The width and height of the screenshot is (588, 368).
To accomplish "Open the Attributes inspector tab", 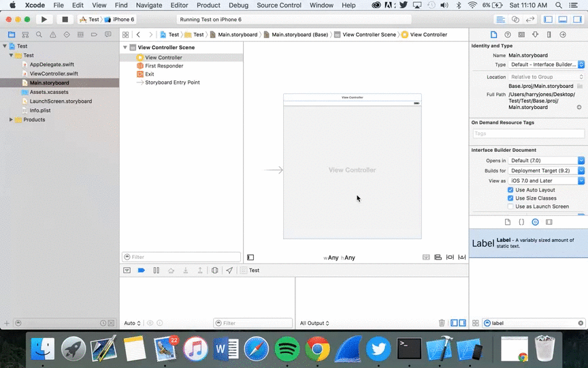I will (x=535, y=35).
